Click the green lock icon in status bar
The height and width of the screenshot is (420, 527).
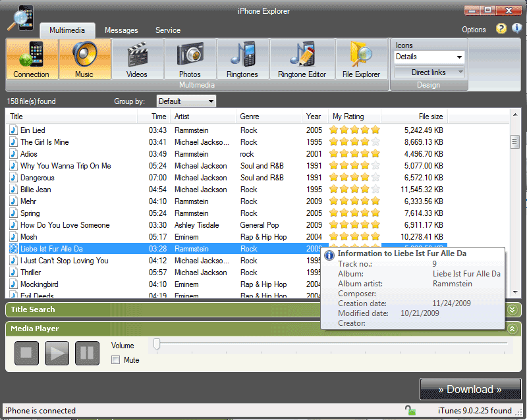[410, 410]
